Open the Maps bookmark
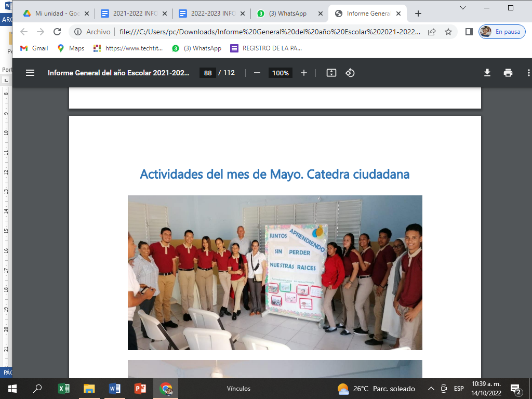Viewport: 532px width, 399px height. pos(71,48)
